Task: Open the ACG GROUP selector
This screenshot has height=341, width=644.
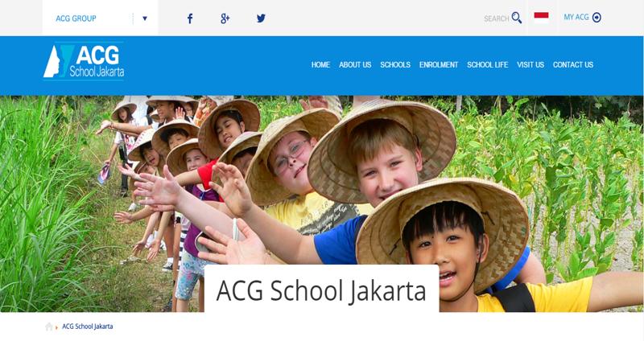Action: pos(100,18)
